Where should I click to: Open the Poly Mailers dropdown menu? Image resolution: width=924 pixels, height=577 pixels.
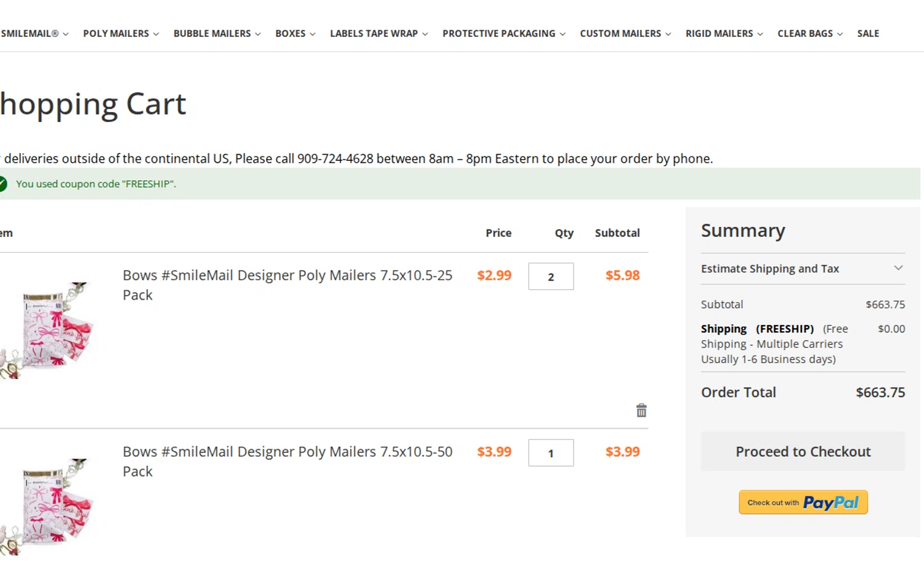click(121, 33)
